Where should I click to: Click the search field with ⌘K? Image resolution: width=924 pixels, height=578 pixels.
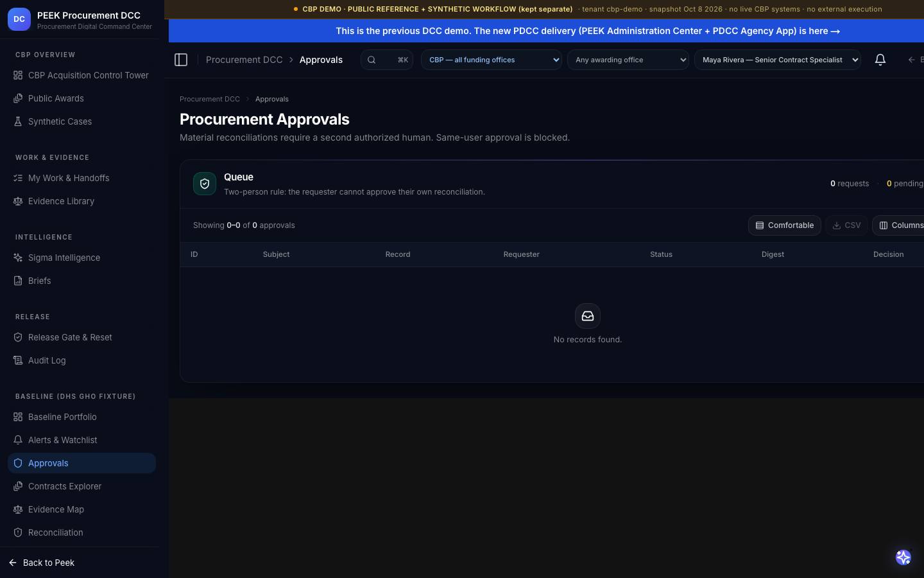[387, 60]
